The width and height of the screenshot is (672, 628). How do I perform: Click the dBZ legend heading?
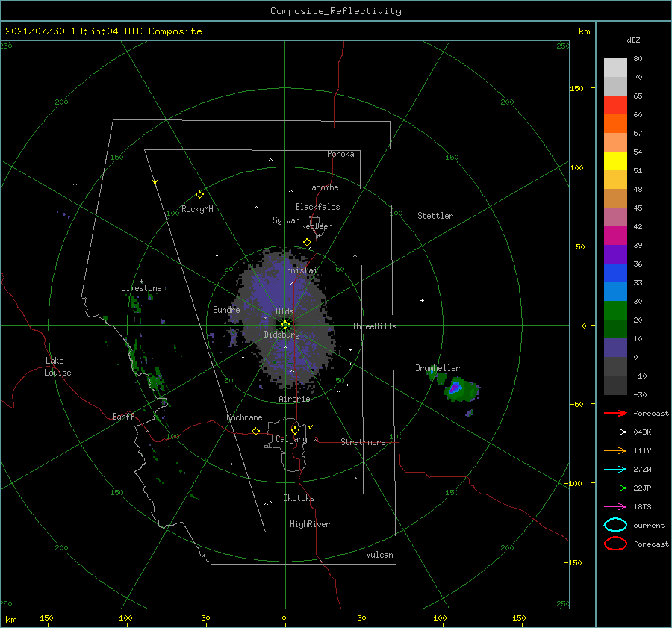click(633, 40)
